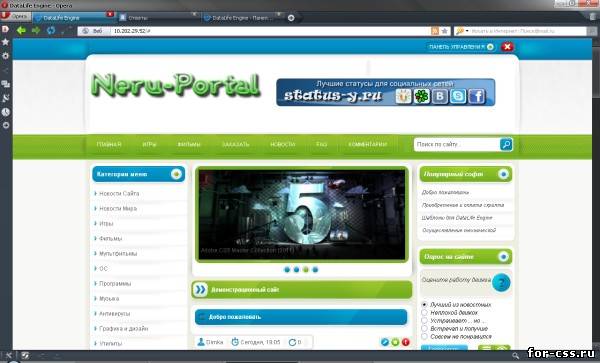Open the Skype icon in status-y.ru banner
The image size is (600, 363).
(458, 96)
